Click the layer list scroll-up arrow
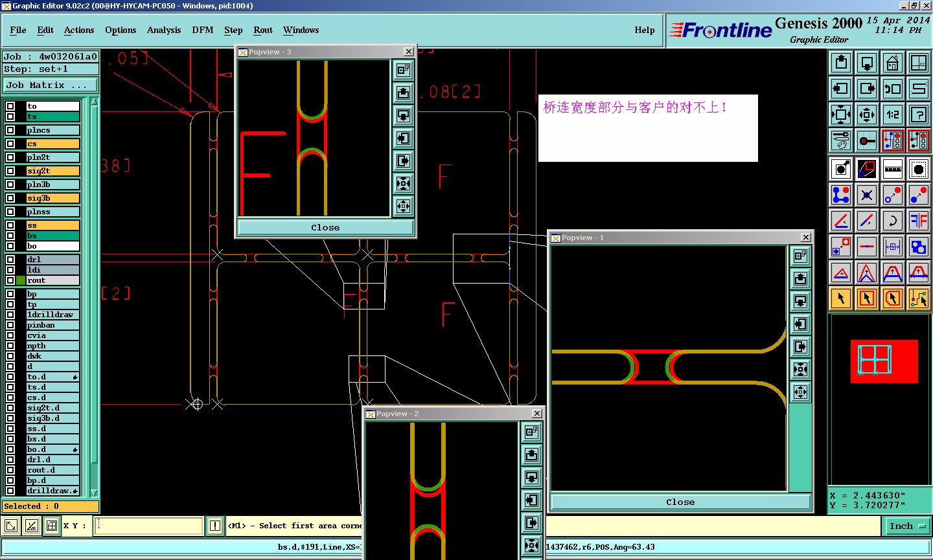 tap(94, 102)
